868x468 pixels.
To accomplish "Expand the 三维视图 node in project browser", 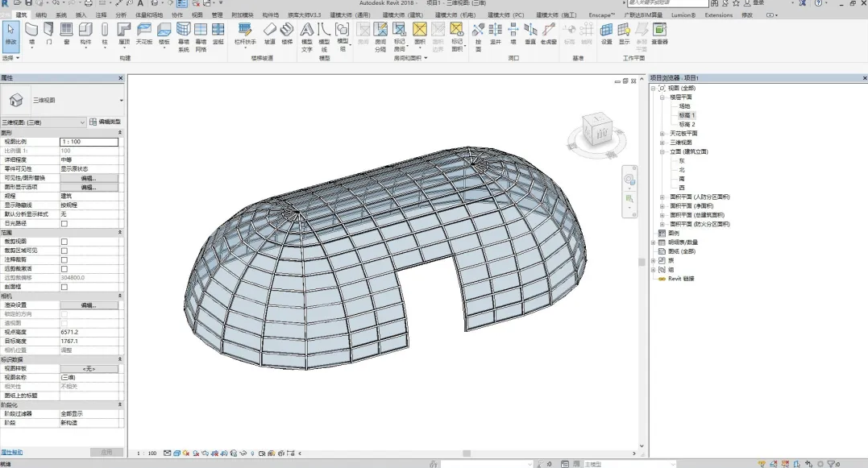I will tap(662, 142).
